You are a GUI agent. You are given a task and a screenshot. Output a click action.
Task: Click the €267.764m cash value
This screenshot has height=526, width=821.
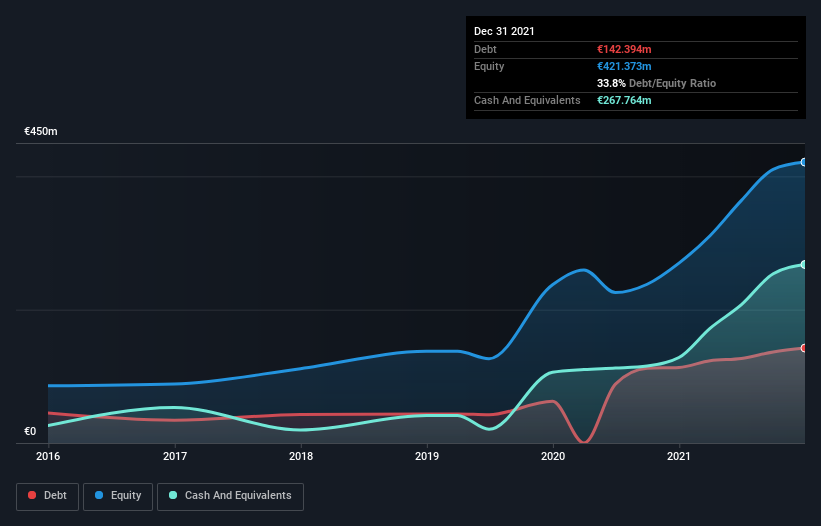click(x=624, y=100)
